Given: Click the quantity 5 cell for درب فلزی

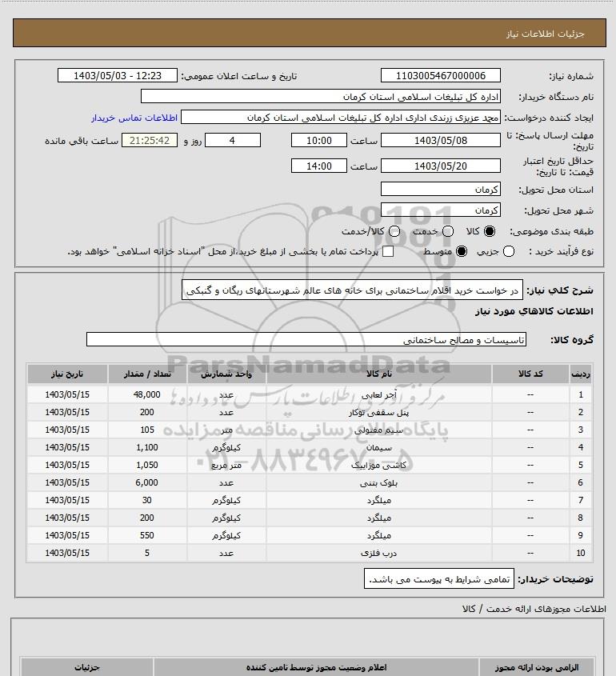Looking at the screenshot, I should (147, 553).
